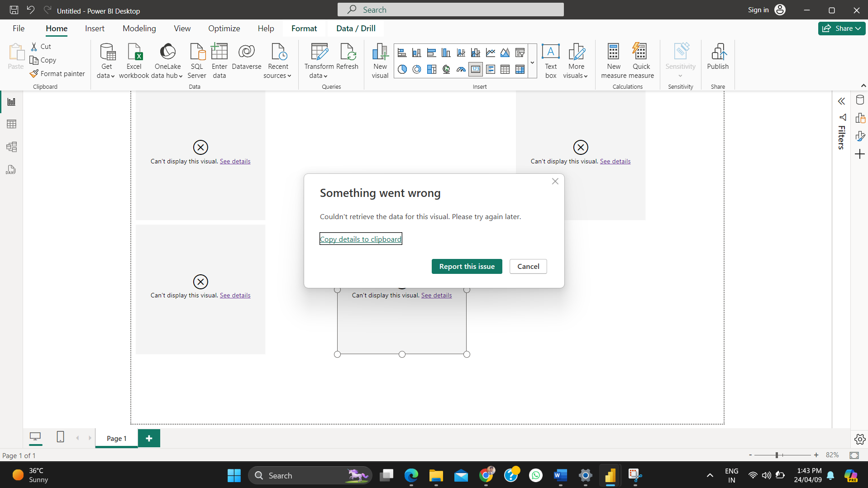Open Table view in left sidebar

[11, 124]
